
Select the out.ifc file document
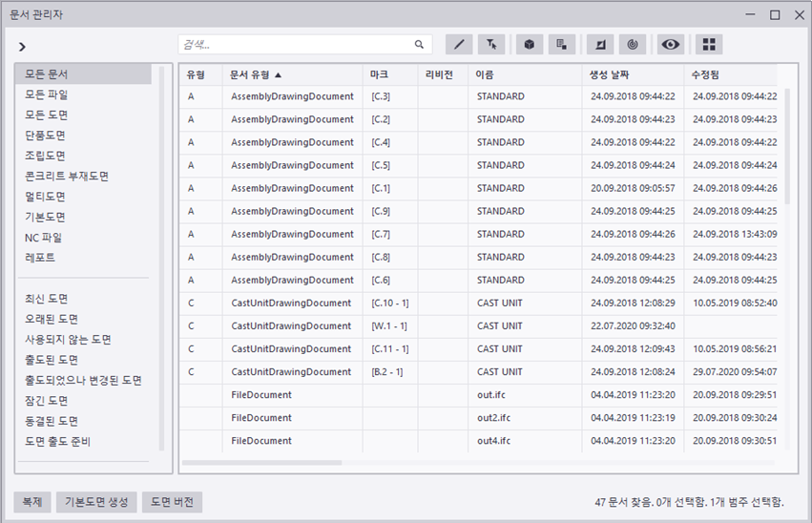coord(478,394)
